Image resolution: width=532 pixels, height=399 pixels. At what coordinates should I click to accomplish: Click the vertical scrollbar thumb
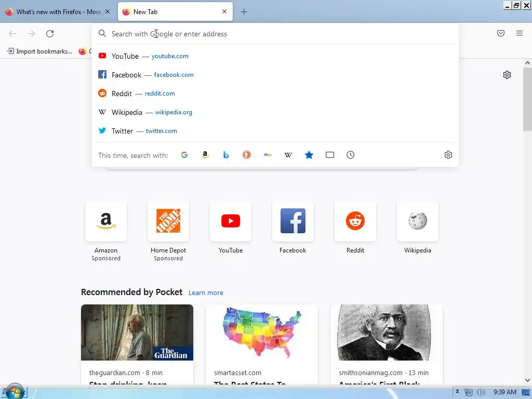[527, 99]
